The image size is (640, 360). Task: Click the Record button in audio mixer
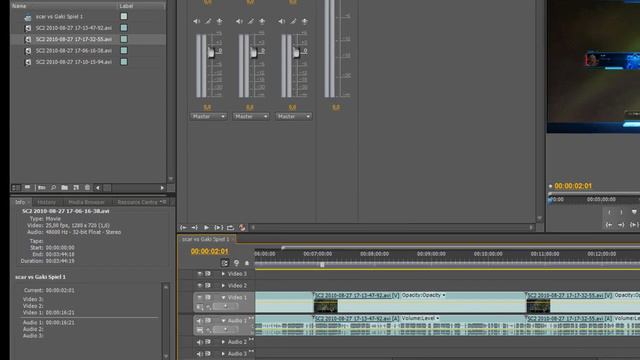(242, 227)
